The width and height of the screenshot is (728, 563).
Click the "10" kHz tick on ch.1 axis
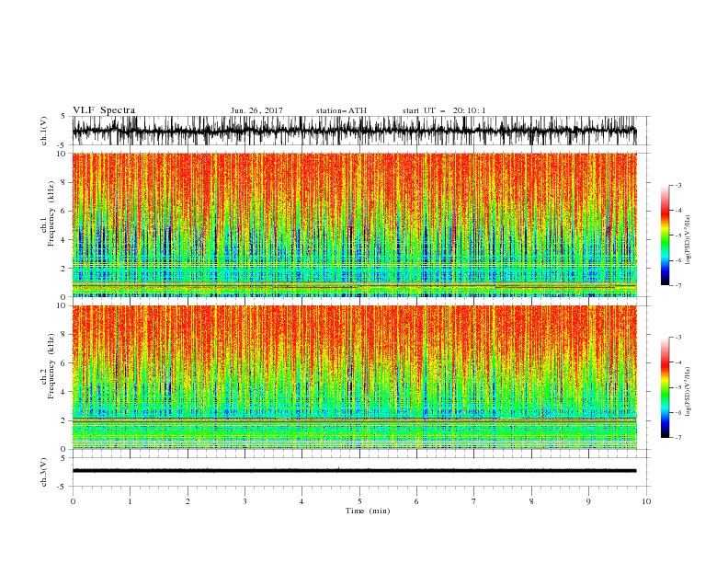(62, 154)
